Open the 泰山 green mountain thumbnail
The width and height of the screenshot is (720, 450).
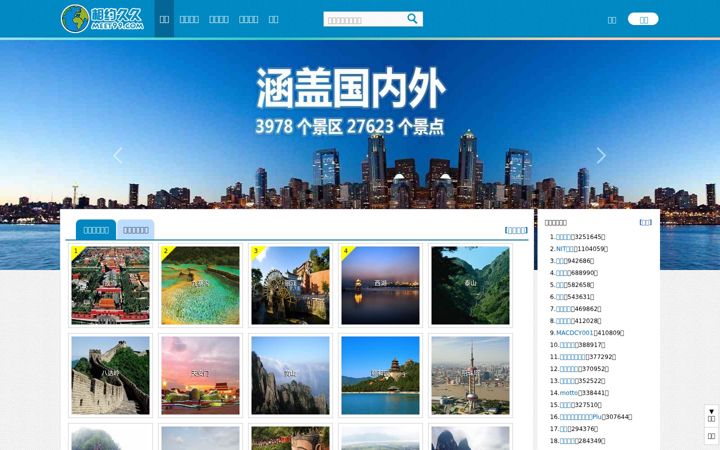(x=470, y=285)
